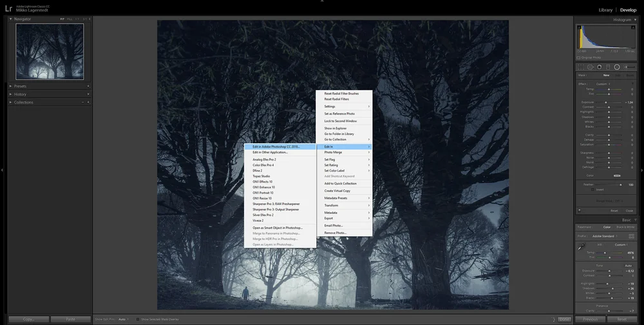Switch to the Library module
The width and height of the screenshot is (644, 325).
(x=605, y=10)
